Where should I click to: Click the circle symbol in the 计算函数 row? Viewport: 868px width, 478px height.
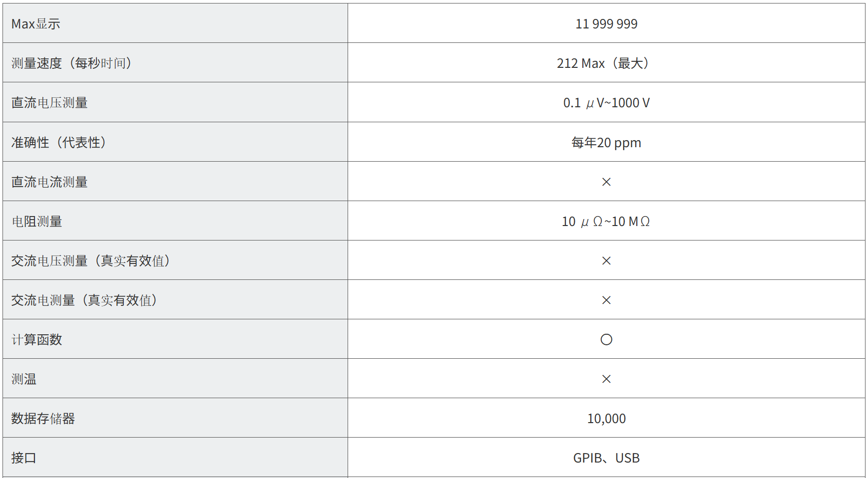click(606, 340)
